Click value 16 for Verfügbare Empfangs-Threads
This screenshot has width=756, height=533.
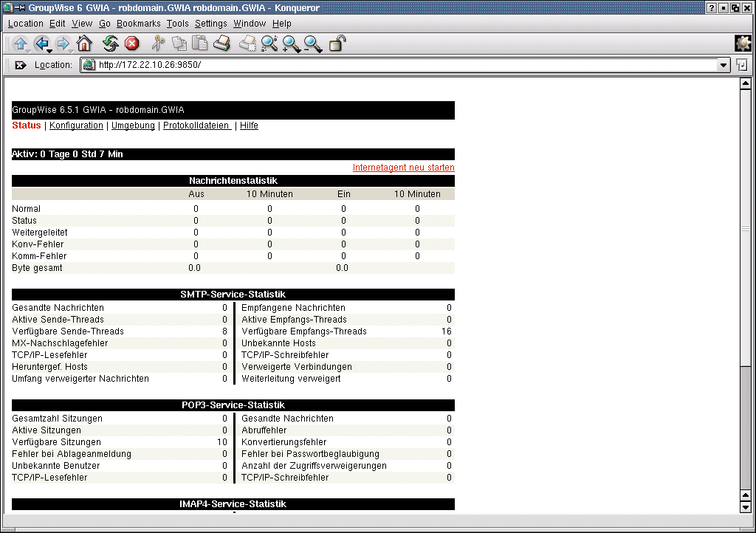tap(447, 331)
